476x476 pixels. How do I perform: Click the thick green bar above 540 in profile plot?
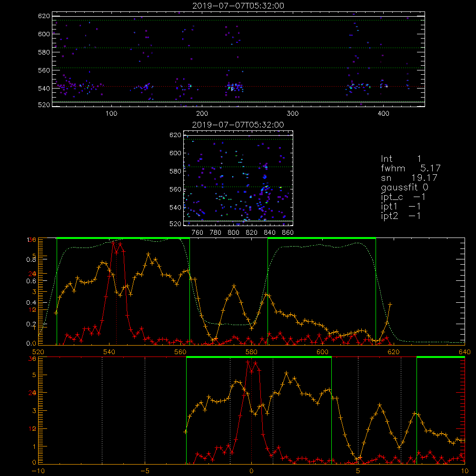pyautogui.click(x=123, y=238)
